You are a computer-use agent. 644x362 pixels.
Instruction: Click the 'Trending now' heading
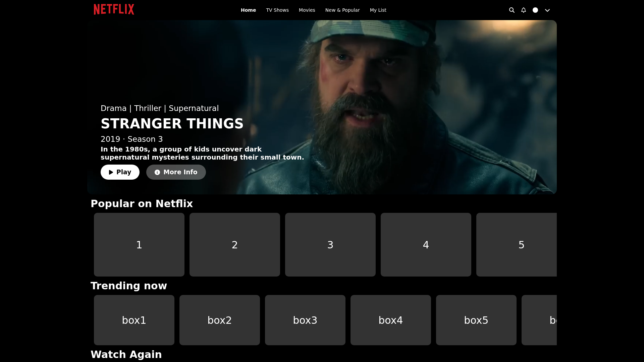(129, 286)
